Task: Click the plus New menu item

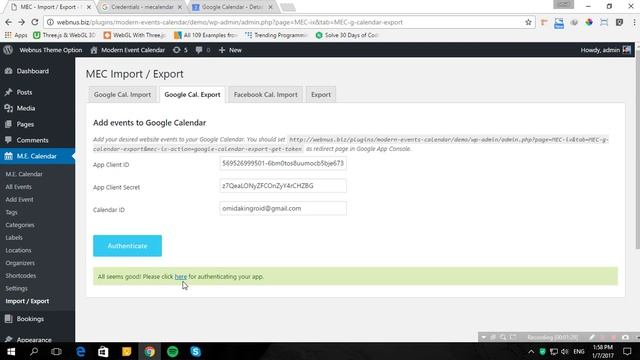Action: coord(230,50)
